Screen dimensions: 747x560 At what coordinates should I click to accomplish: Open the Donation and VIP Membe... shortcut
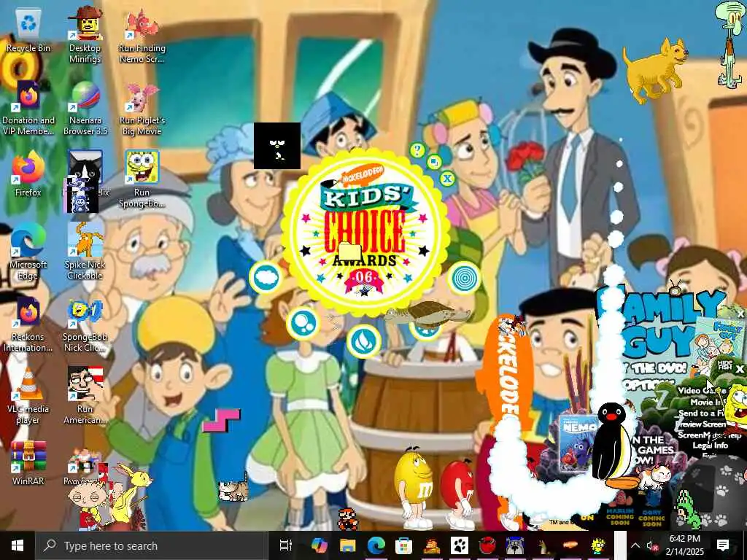pos(28,108)
